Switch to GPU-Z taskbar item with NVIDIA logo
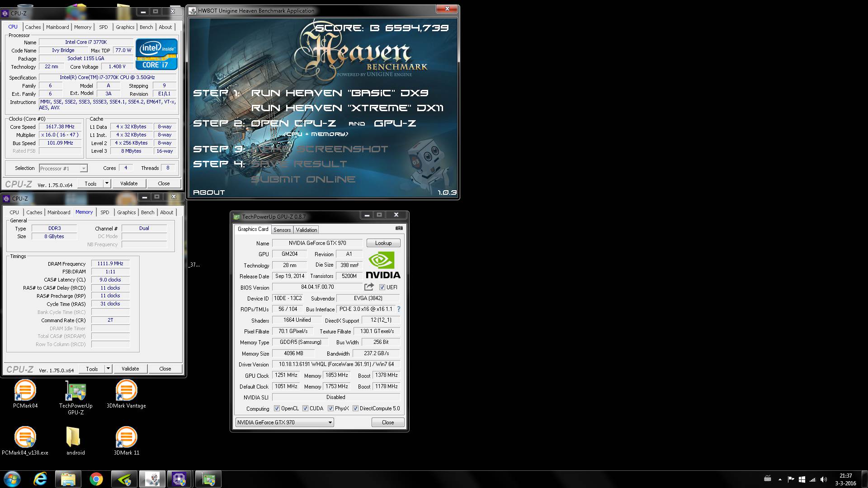 [124, 479]
